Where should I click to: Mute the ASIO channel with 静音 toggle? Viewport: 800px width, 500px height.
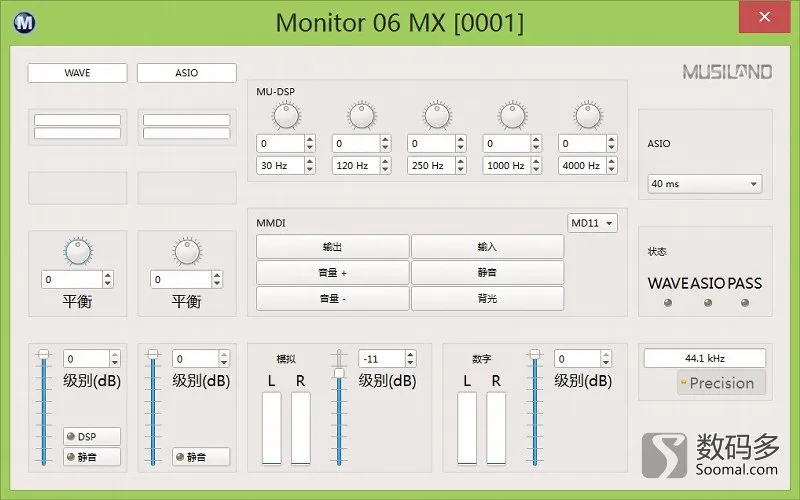201,457
